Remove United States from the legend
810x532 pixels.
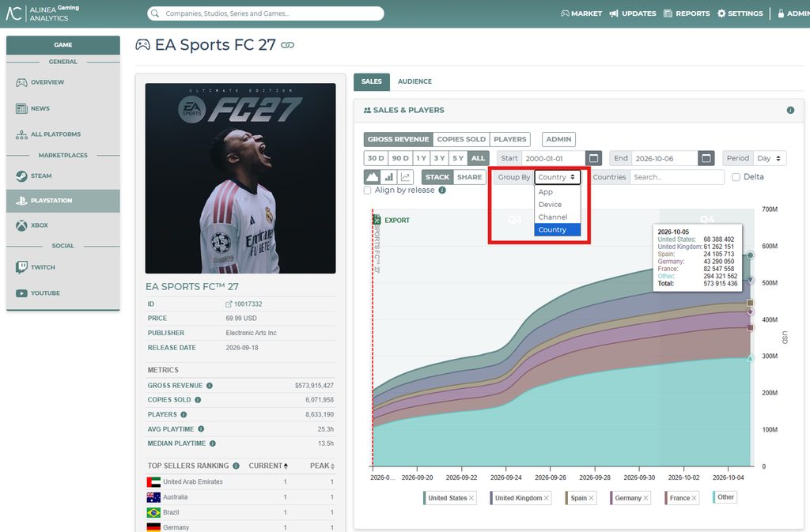pyautogui.click(x=471, y=498)
